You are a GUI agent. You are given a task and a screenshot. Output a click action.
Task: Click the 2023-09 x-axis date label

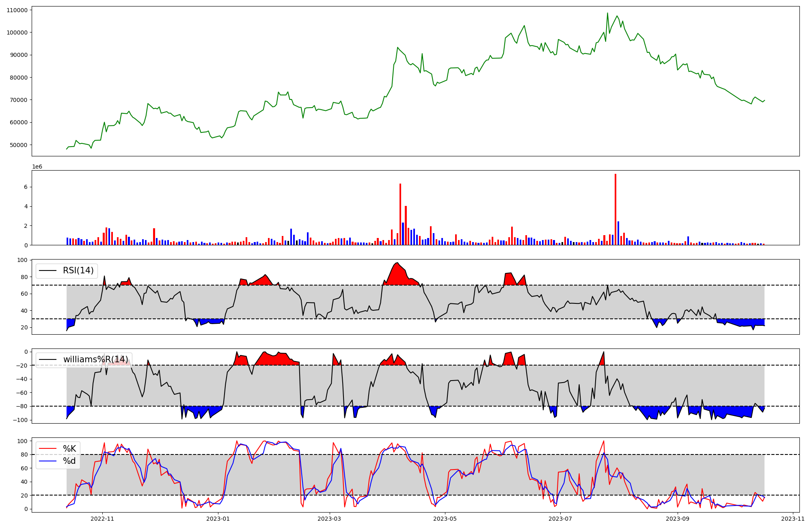[x=678, y=519]
